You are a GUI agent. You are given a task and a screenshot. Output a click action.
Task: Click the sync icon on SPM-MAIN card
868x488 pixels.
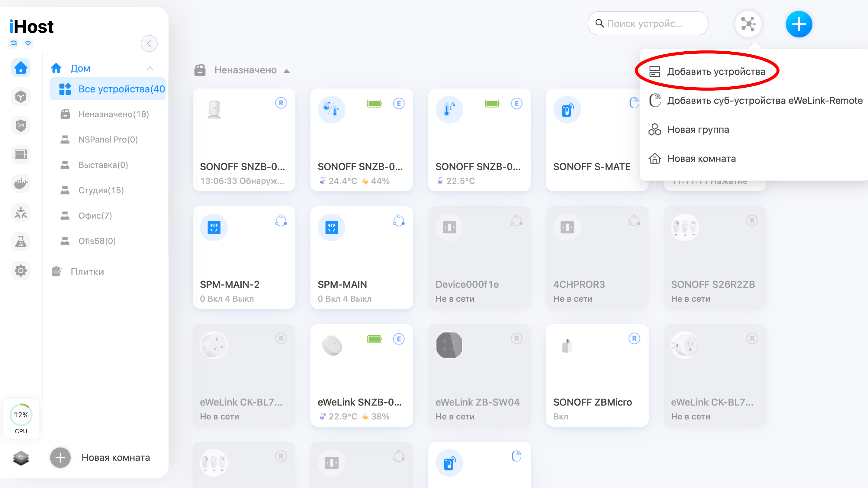pyautogui.click(x=399, y=221)
